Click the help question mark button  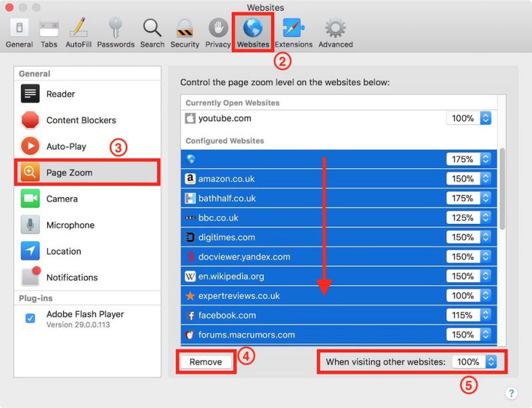tap(511, 394)
